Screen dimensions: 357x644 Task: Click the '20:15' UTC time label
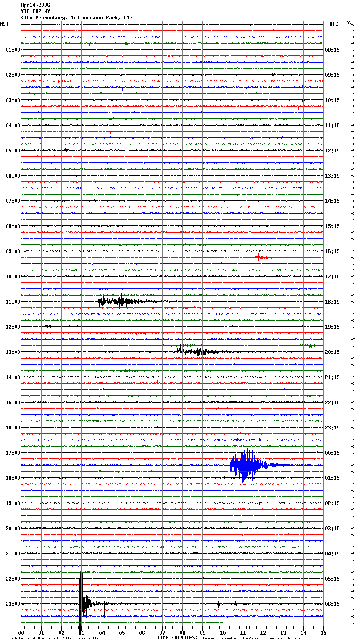[332, 352]
